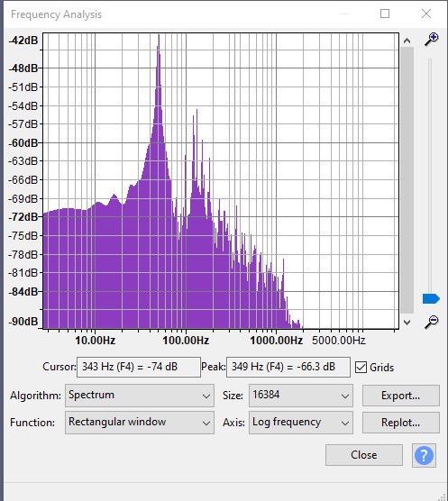The width and height of the screenshot is (448, 501).
Task: Click the vertical scrollbar thumb beside the plot
Action: coord(407,180)
